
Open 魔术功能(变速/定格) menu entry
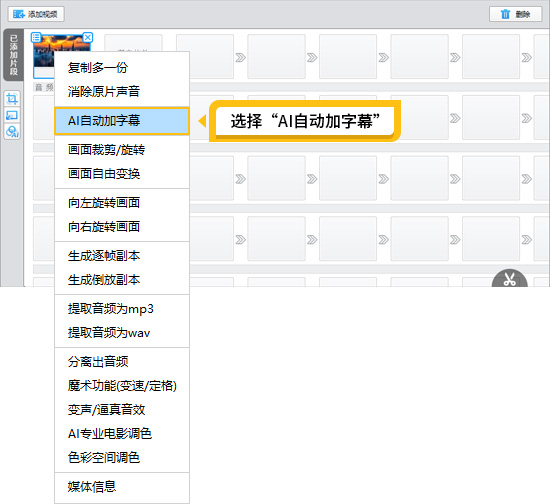(122, 386)
